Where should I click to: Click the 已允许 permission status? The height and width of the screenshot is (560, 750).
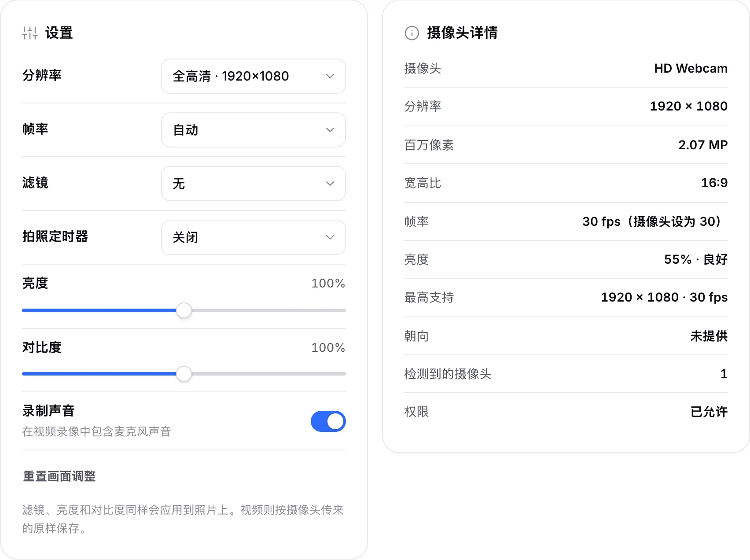[709, 412]
